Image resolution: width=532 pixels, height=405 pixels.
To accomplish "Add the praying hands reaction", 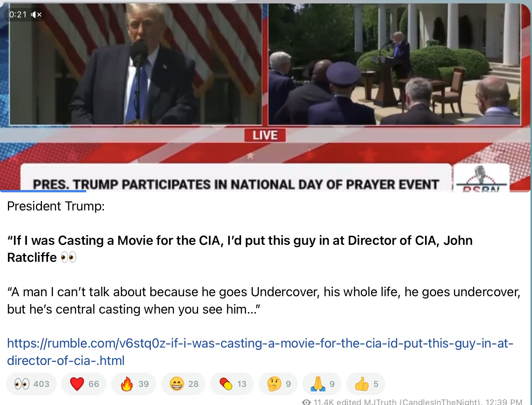I will tap(322, 384).
